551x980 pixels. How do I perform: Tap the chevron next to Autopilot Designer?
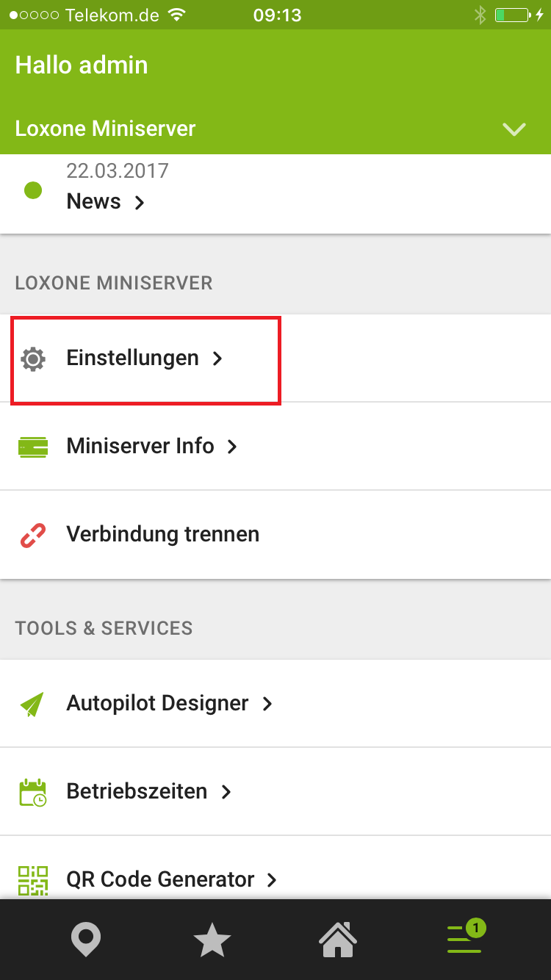[267, 704]
